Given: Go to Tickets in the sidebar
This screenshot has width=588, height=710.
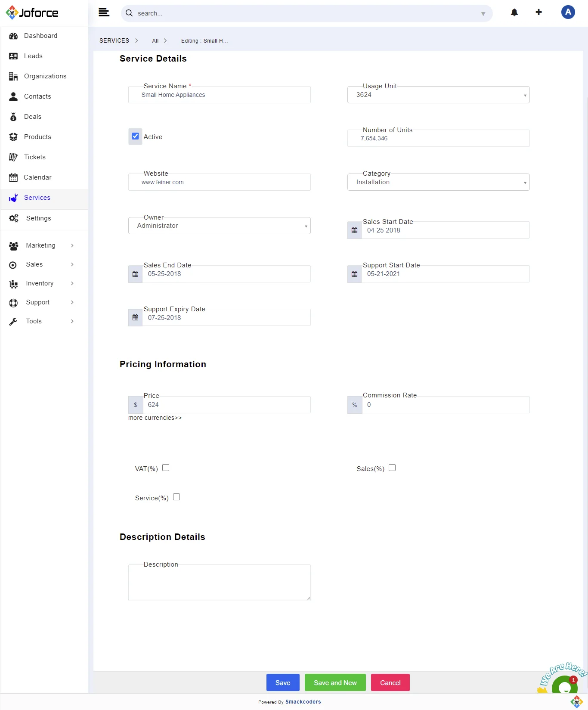Looking at the screenshot, I should [x=35, y=157].
